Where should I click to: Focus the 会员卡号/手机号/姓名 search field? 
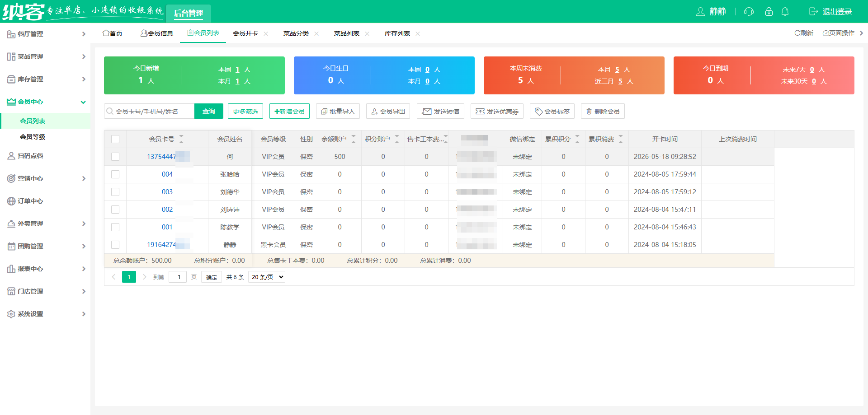149,111
